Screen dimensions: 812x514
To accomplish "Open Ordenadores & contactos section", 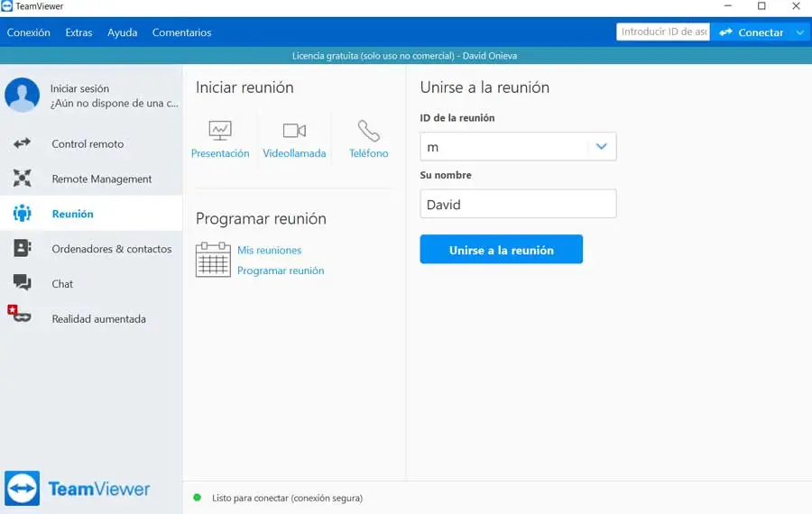I will 91,249.
